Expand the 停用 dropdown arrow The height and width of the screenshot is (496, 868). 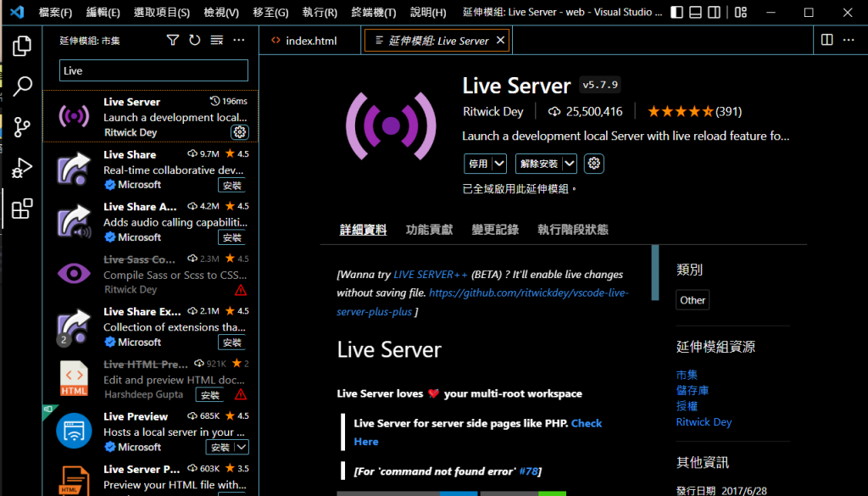pyautogui.click(x=499, y=164)
